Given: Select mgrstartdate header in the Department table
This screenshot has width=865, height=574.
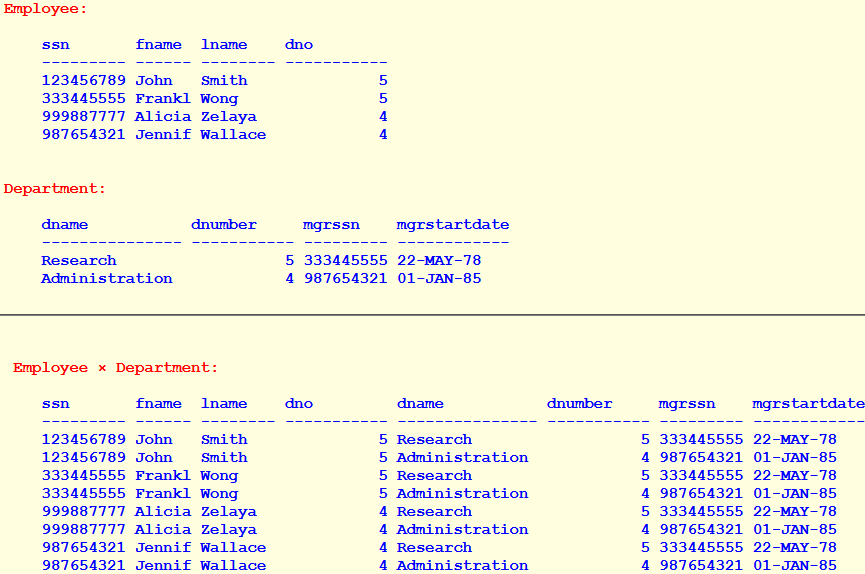Looking at the screenshot, I should pyautogui.click(x=452, y=225).
